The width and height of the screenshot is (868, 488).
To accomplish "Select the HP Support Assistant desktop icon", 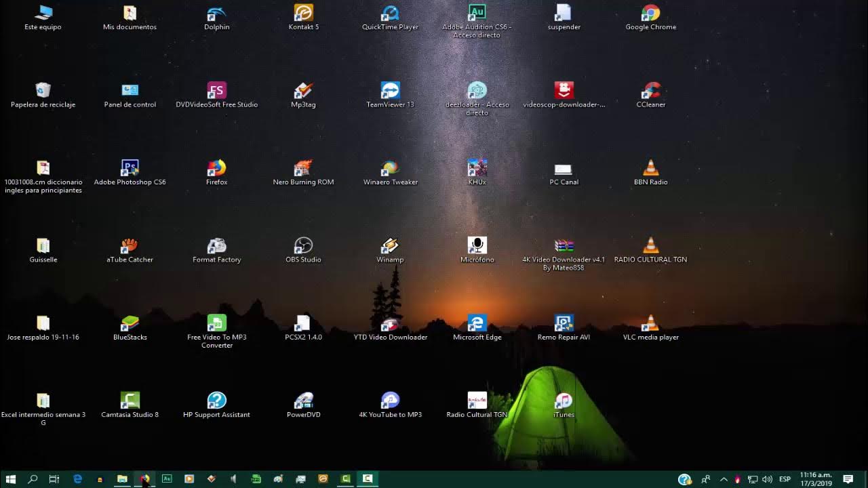I will (216, 405).
